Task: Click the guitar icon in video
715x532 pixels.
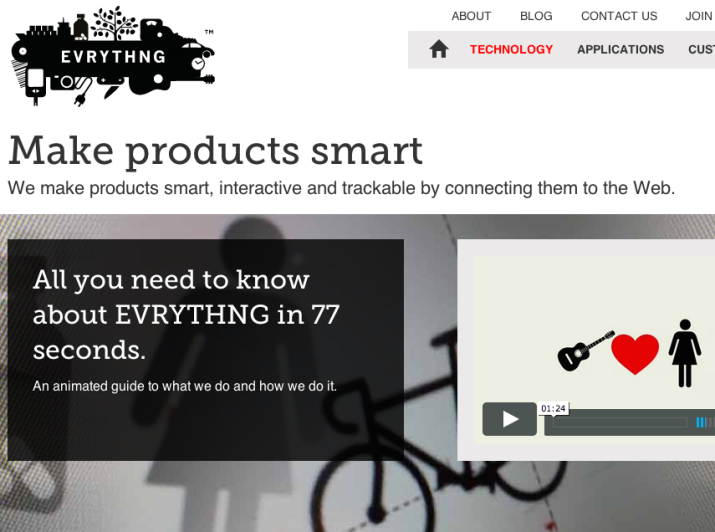Action: tap(585, 351)
